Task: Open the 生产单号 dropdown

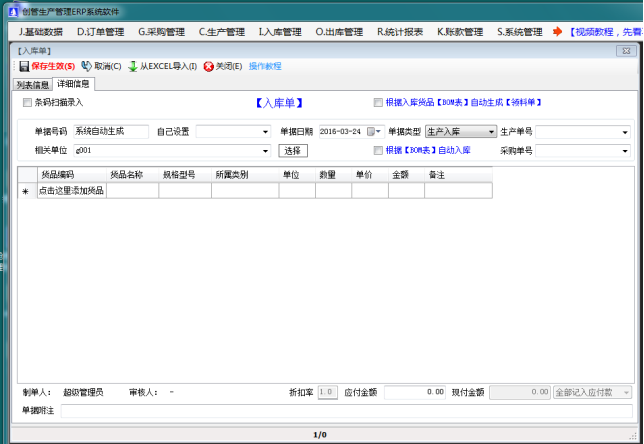Action: (x=625, y=131)
